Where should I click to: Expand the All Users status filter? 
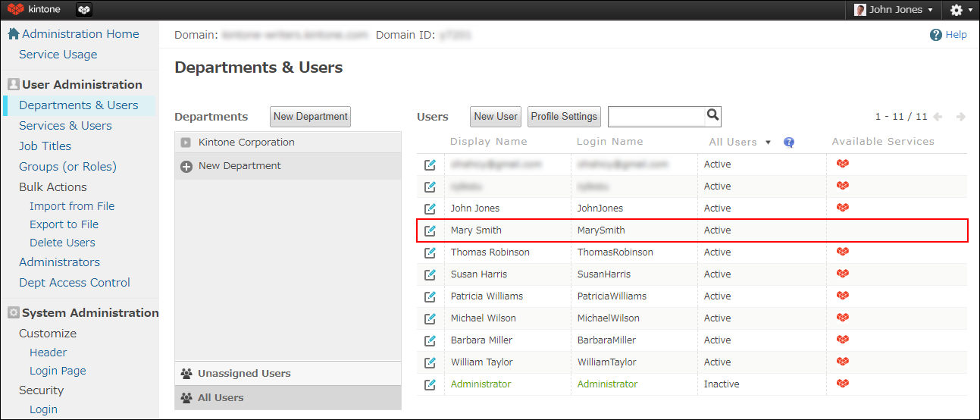tap(739, 142)
